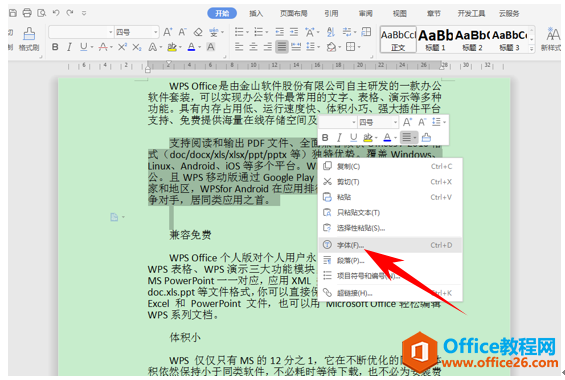
Task: Switch to the 视图 tab
Action: tap(400, 14)
